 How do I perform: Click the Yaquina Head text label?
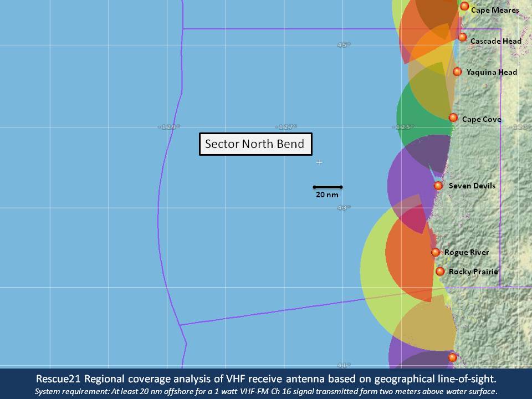[x=492, y=72]
